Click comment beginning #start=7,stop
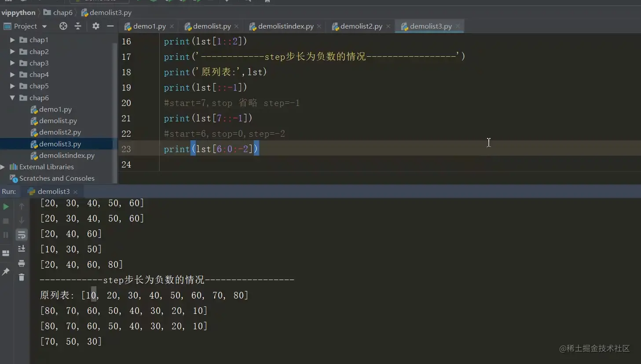The image size is (641, 364). coord(232,103)
